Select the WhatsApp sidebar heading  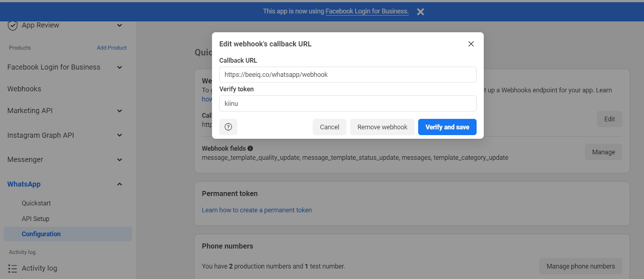24,184
